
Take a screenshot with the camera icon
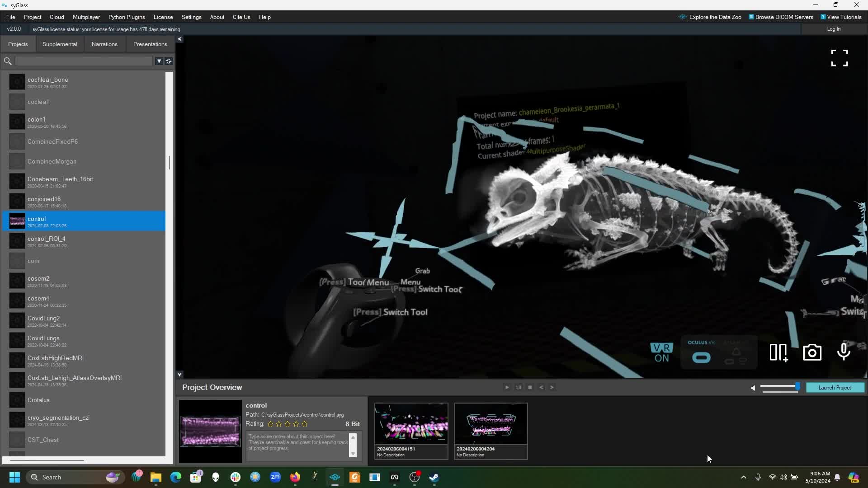point(812,353)
